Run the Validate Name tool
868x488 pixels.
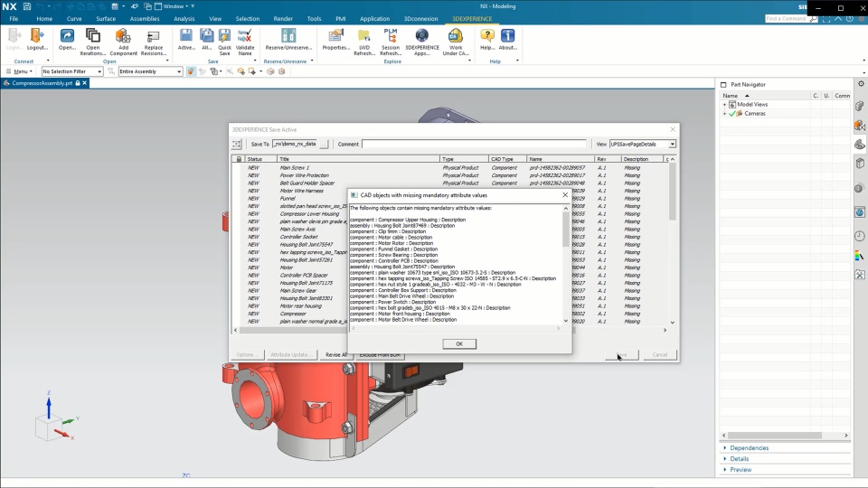tap(245, 42)
